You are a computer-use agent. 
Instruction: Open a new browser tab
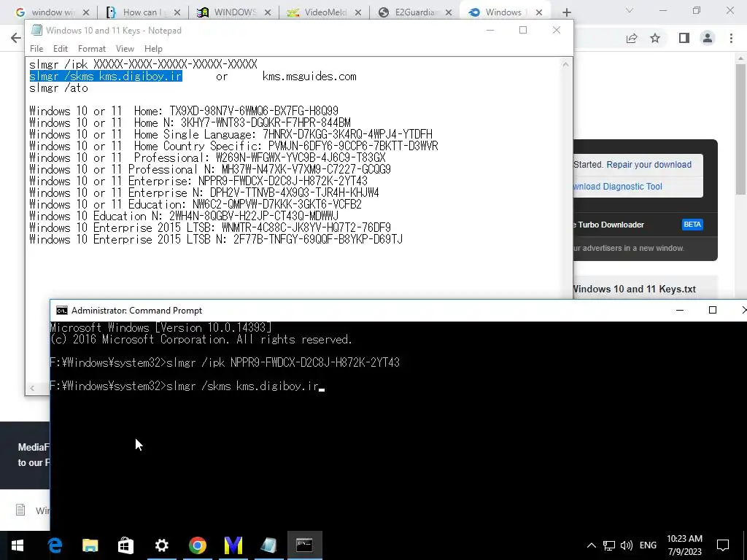tap(566, 12)
